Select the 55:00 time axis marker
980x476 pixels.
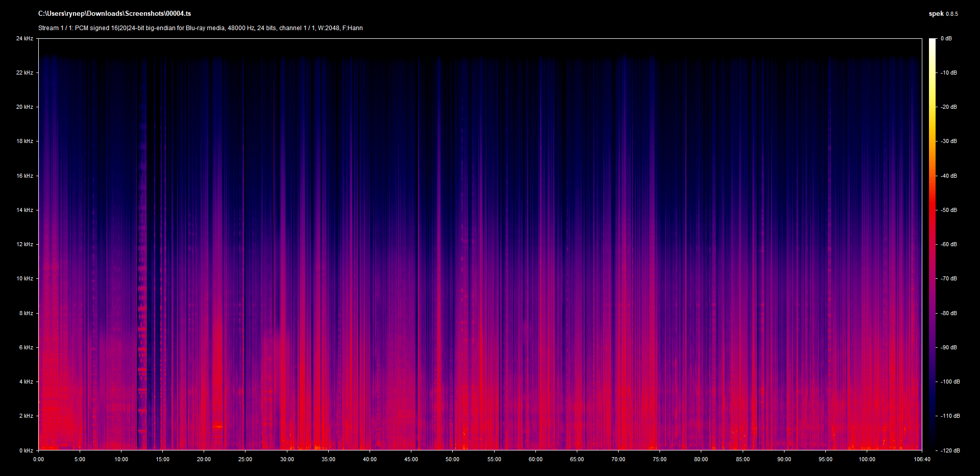494,459
